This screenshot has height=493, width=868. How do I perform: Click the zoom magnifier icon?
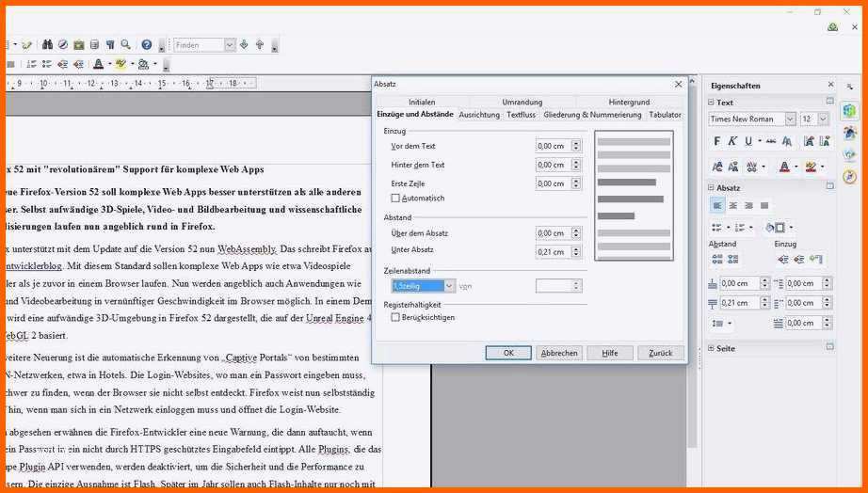click(125, 45)
